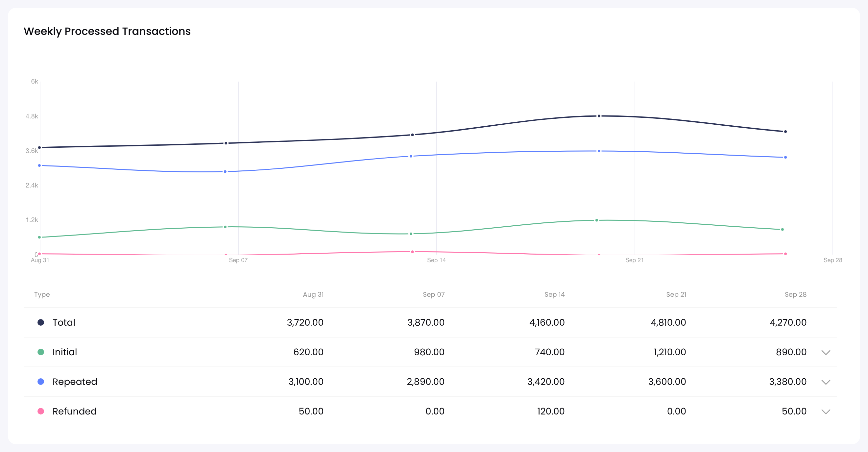Expand the Repeated row chevron
The image size is (868, 452).
(x=826, y=382)
